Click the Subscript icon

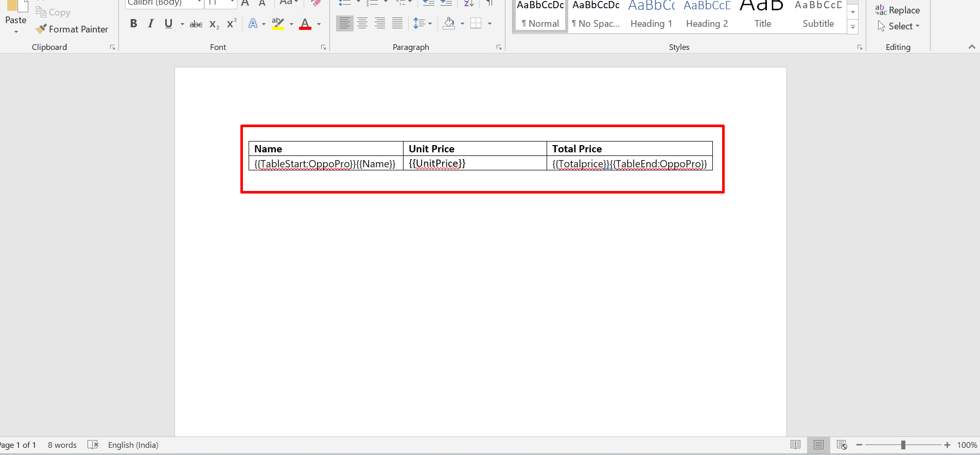pyautogui.click(x=214, y=24)
